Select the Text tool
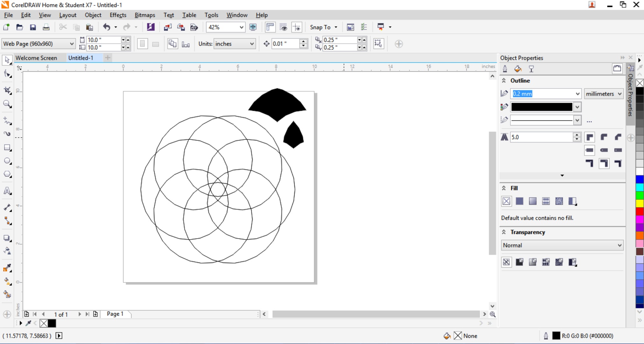The image size is (644, 344). tap(7, 190)
